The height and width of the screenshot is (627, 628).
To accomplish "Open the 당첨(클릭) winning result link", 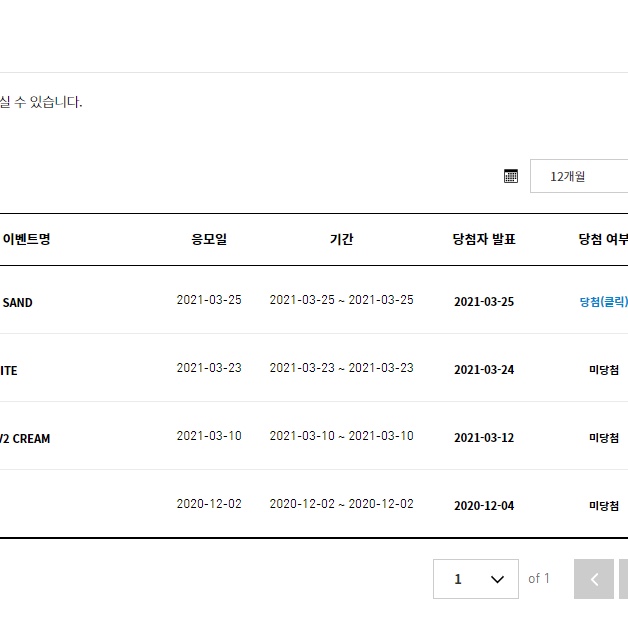I will pos(604,302).
